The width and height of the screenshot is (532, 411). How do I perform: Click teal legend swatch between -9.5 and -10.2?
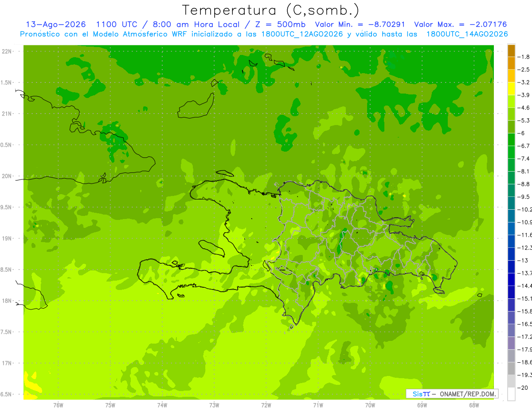coord(511,203)
